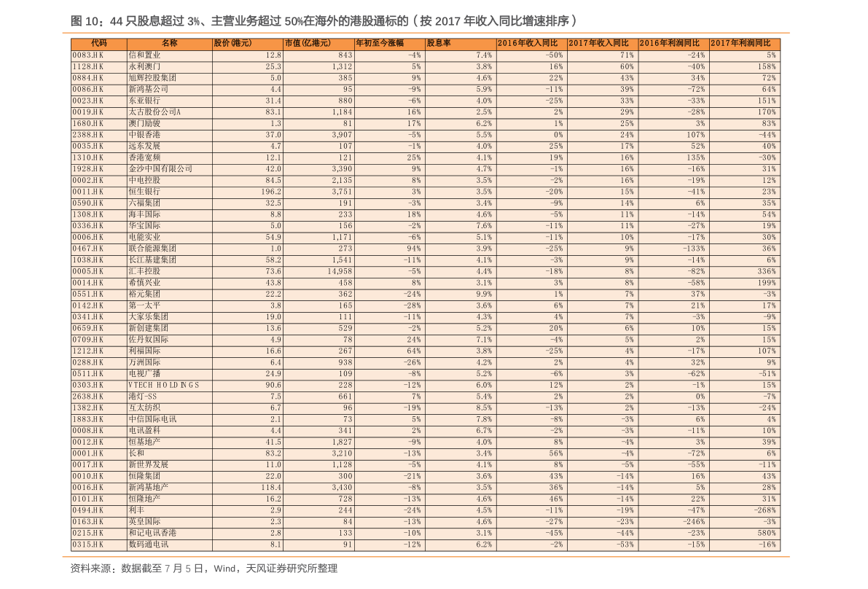Select the stock code 0001.HK
Viewport: 868px width, 589px height.
coord(88,453)
